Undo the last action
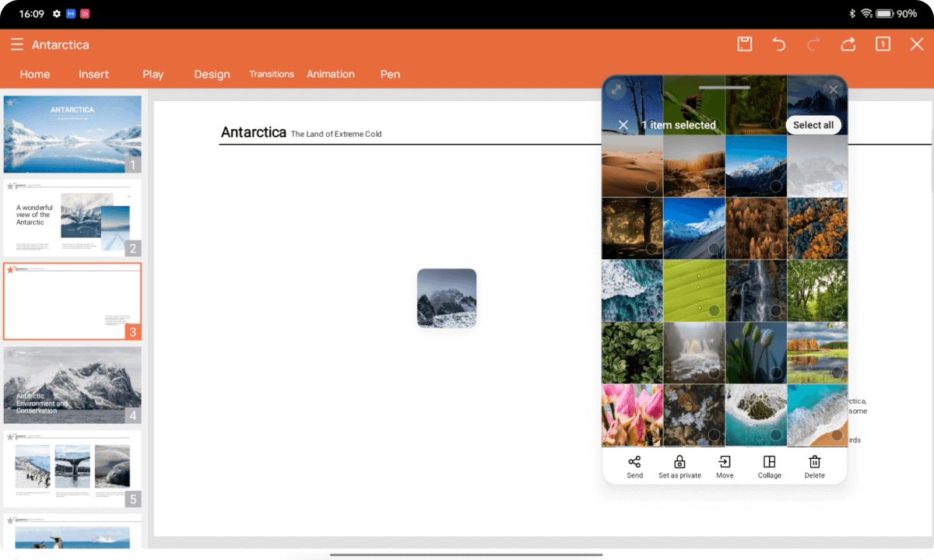Screen dimensions: 934x560 click(x=778, y=44)
